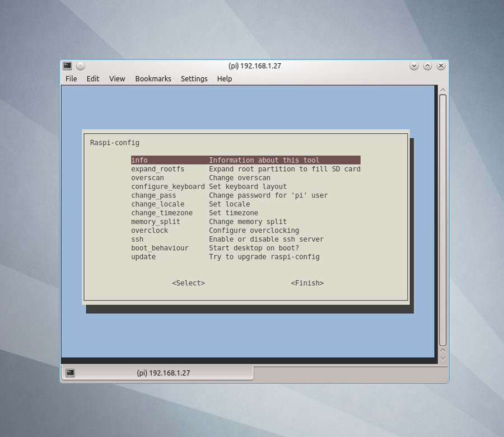The height and width of the screenshot is (437, 504).
Task: Maximize window with the up-chevron title button
Action: [x=427, y=66]
